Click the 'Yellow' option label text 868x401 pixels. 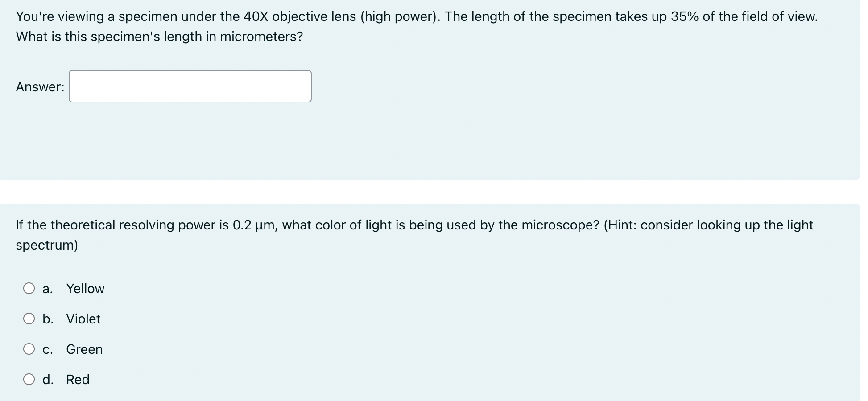point(85,288)
